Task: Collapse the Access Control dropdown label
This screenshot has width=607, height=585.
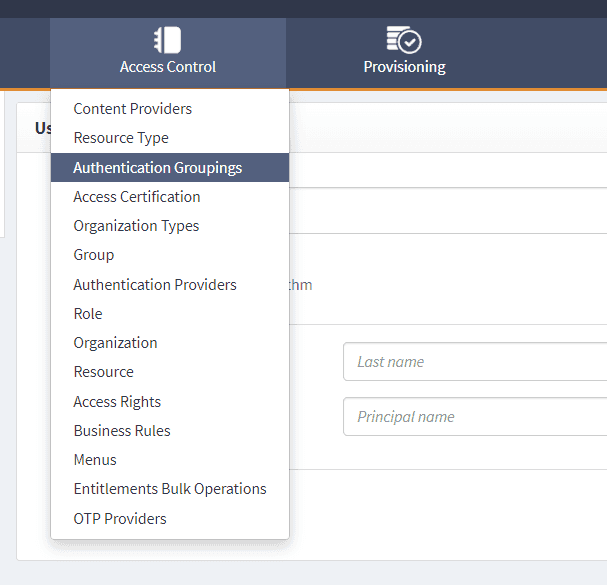Action: pos(167,67)
